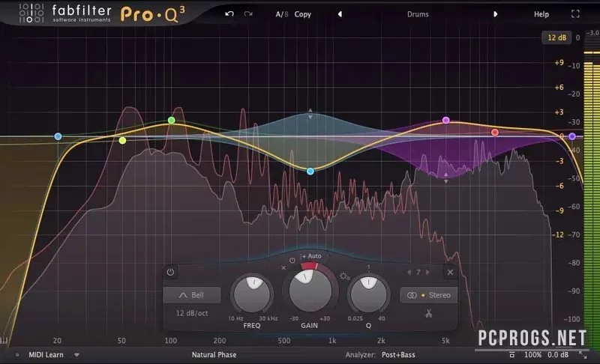
Task: Click the gain-Q interaction gear icon
Action: click(x=343, y=276)
